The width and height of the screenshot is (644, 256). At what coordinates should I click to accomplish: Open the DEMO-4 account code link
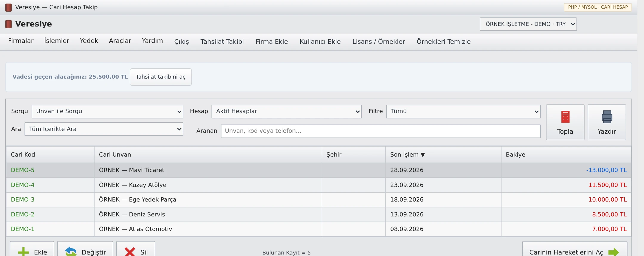[23, 185]
